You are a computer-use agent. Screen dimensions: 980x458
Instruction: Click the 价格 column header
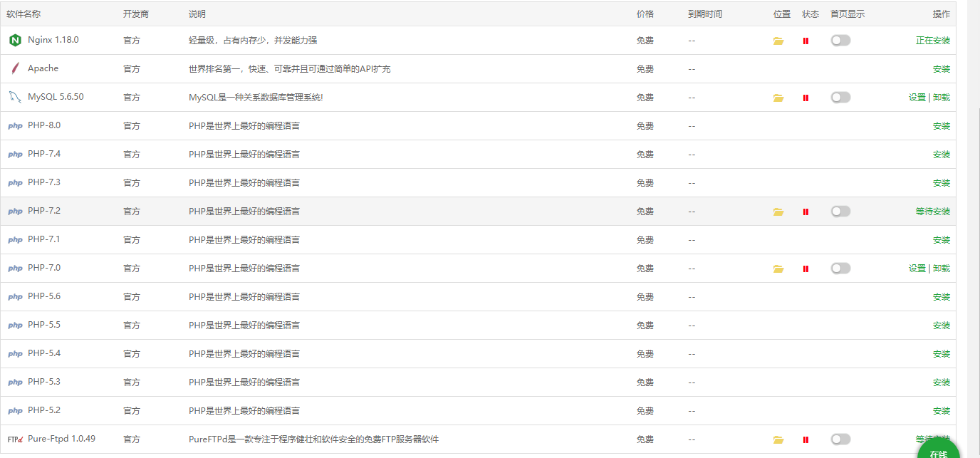645,14
